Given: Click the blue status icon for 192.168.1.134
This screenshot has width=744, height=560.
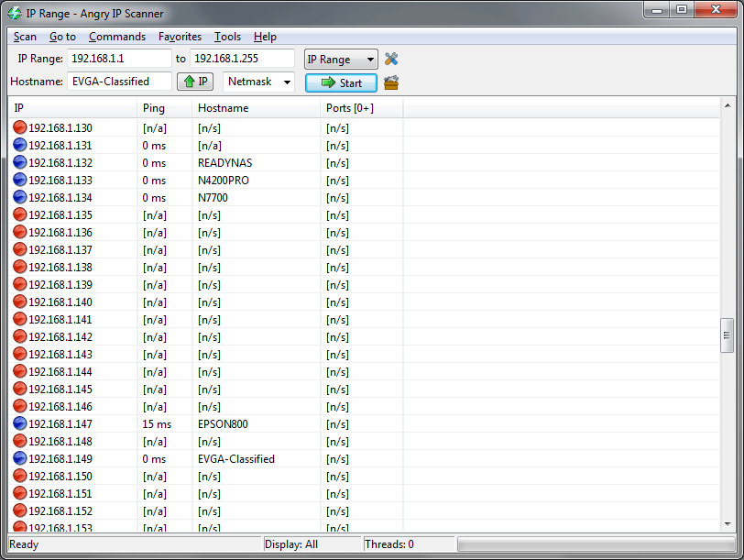Looking at the screenshot, I should (x=20, y=197).
